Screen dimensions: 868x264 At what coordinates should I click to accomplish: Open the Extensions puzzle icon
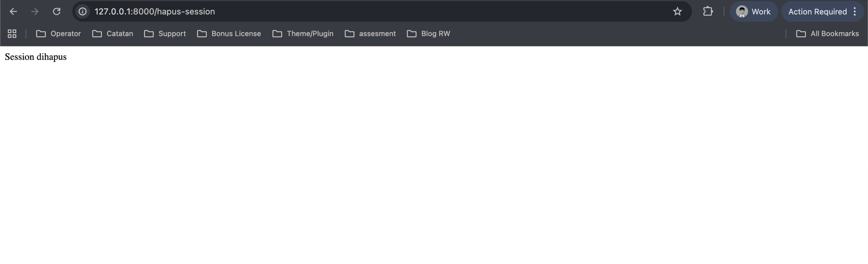708,12
